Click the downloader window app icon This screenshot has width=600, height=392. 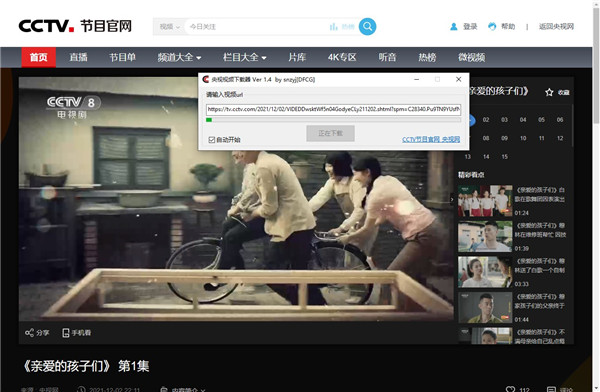click(x=205, y=79)
